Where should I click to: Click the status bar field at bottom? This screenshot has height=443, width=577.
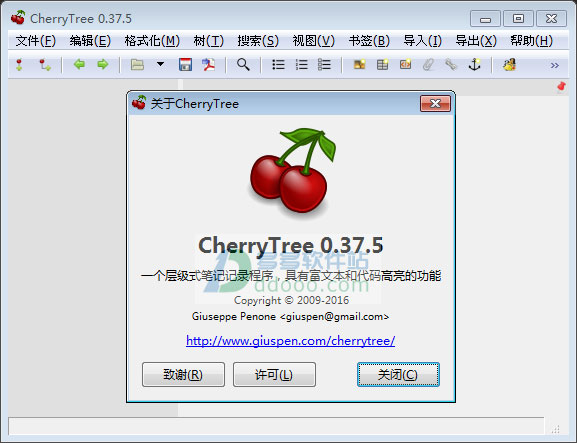276,426
